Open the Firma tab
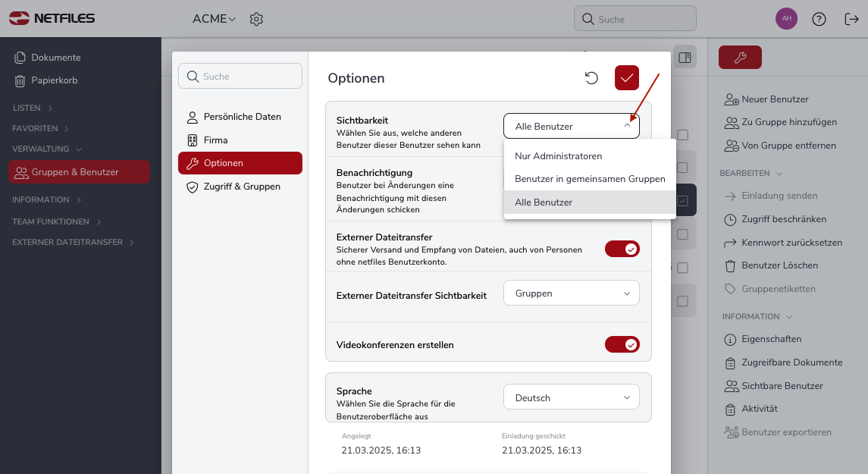868x474 pixels. 240,140
